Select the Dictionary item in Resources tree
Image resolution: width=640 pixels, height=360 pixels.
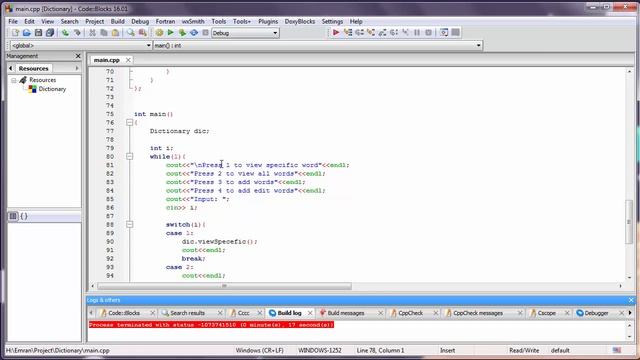(52, 89)
